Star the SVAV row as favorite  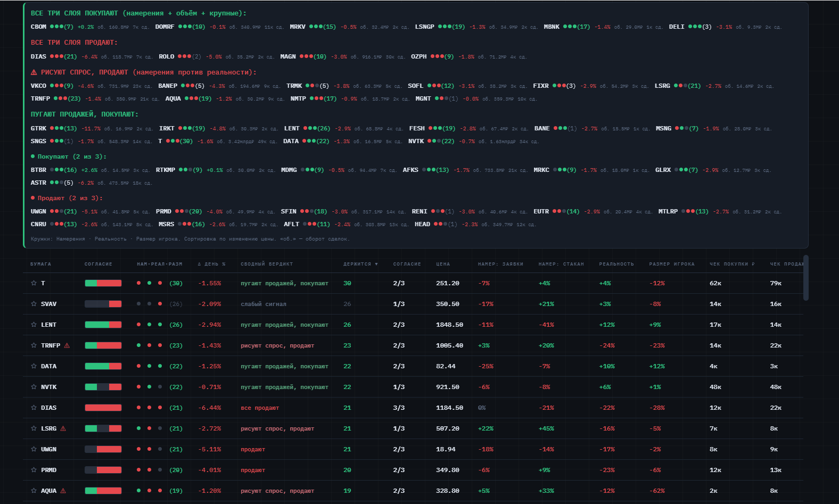(34, 304)
